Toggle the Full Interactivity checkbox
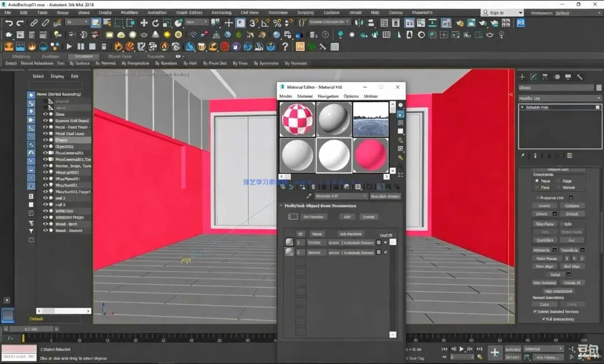This screenshot has width=604, height=364. [544, 319]
